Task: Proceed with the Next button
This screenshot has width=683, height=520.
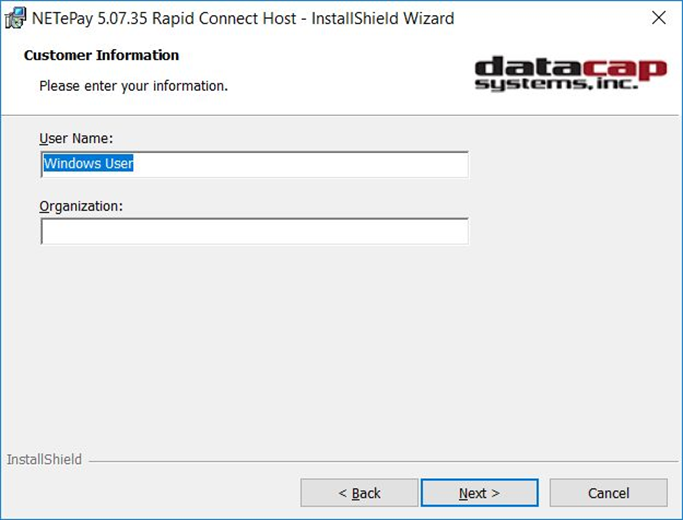Action: coord(480,493)
